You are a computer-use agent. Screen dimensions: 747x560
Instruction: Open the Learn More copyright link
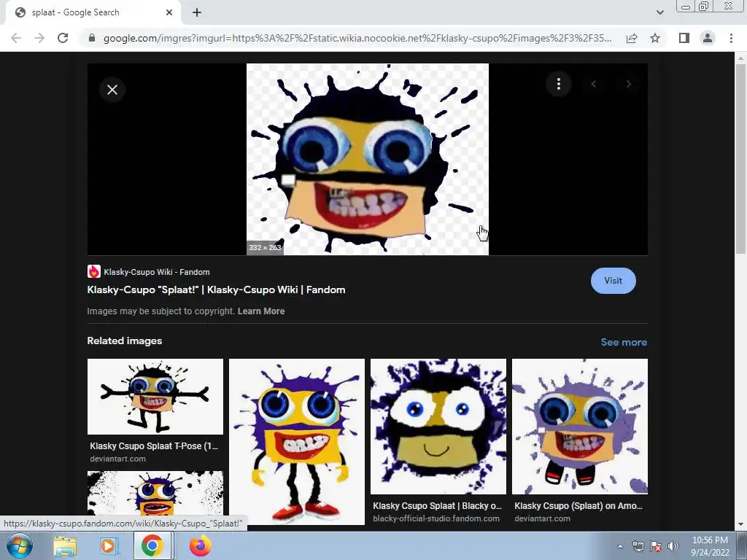261,311
